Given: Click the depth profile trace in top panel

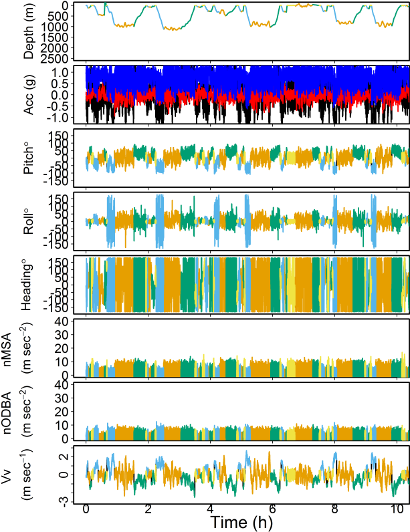Looking at the screenshot, I should pos(171,28).
